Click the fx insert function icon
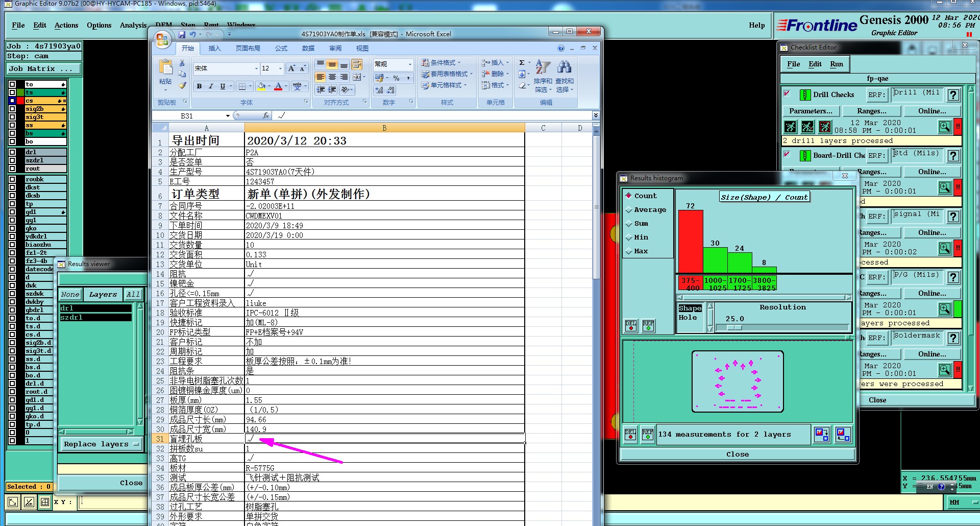 coord(265,116)
